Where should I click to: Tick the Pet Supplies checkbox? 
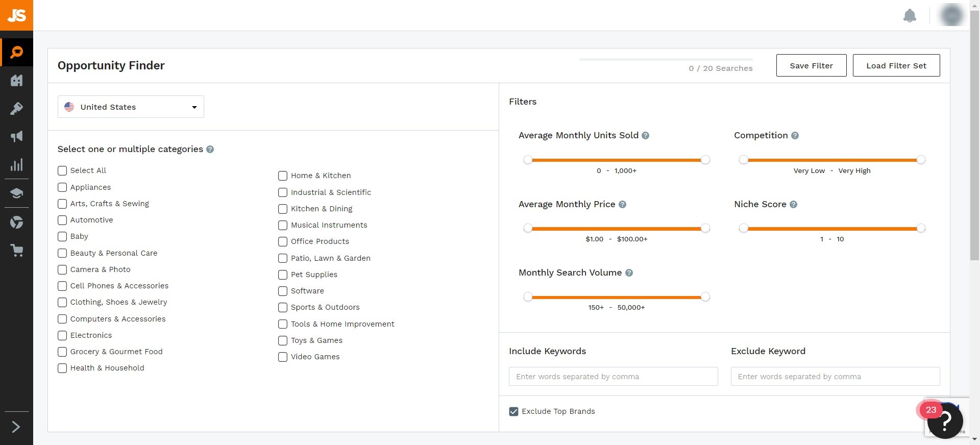point(283,275)
